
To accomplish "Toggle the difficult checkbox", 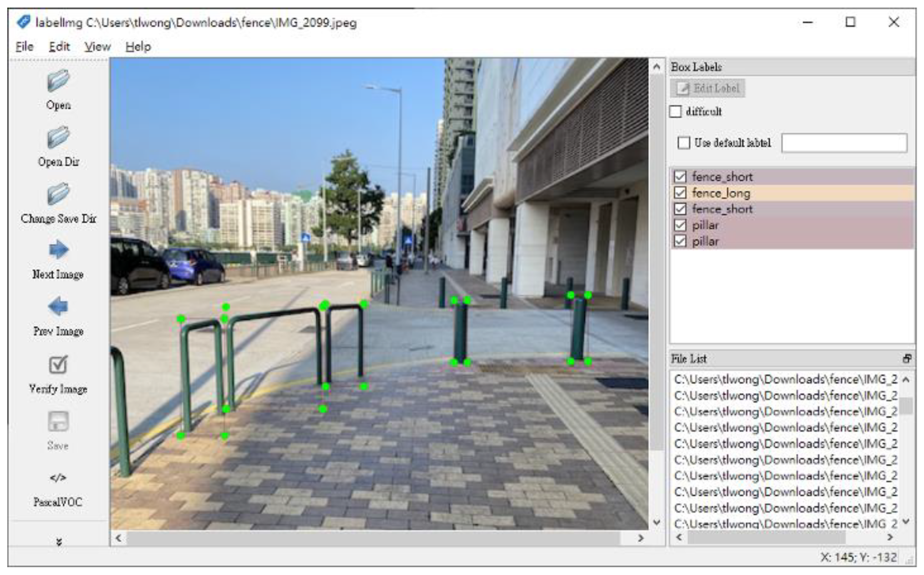I will (x=675, y=112).
